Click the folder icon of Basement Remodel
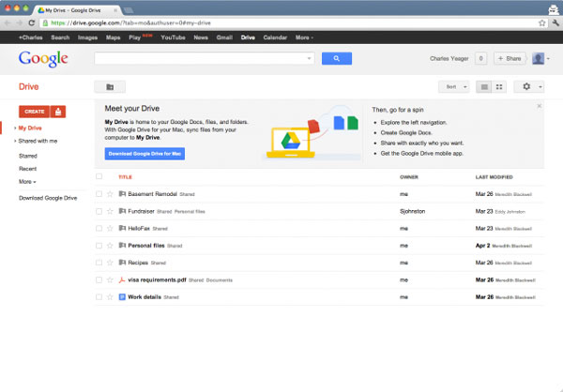Screen dimensions: 563x392 122,194
